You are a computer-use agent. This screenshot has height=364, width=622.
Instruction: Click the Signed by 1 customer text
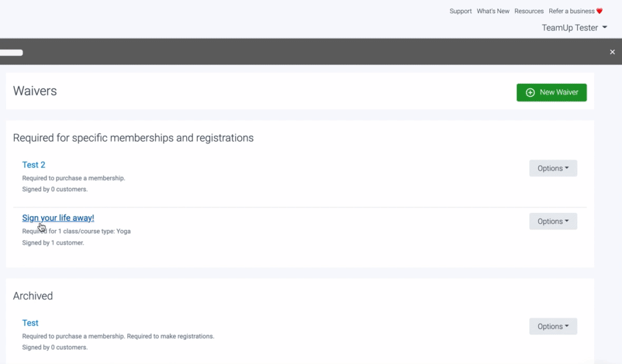[53, 243]
